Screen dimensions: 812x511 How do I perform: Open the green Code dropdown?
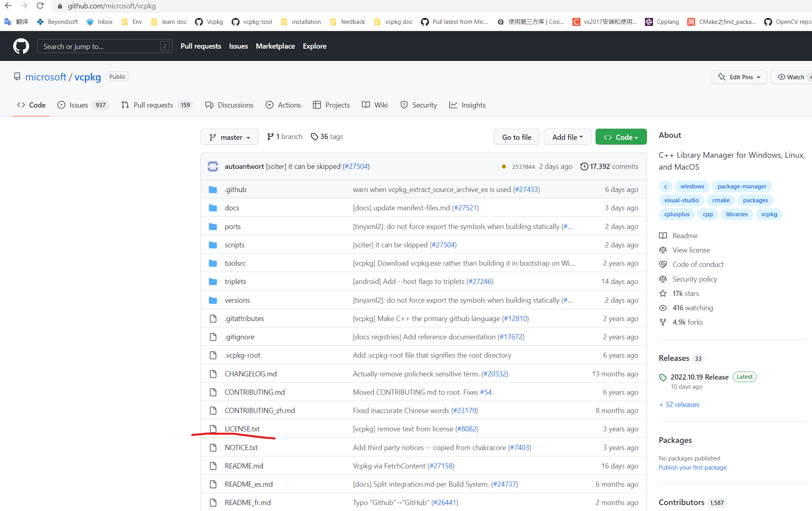(621, 137)
